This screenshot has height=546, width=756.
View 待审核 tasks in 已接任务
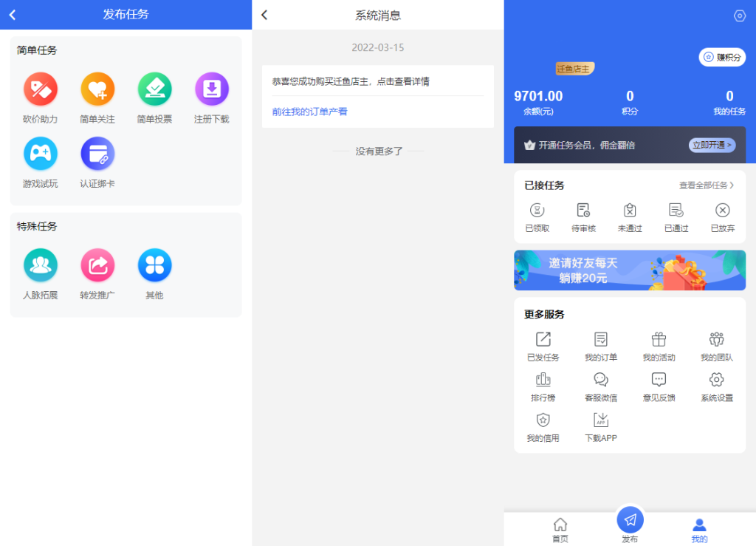pyautogui.click(x=584, y=216)
